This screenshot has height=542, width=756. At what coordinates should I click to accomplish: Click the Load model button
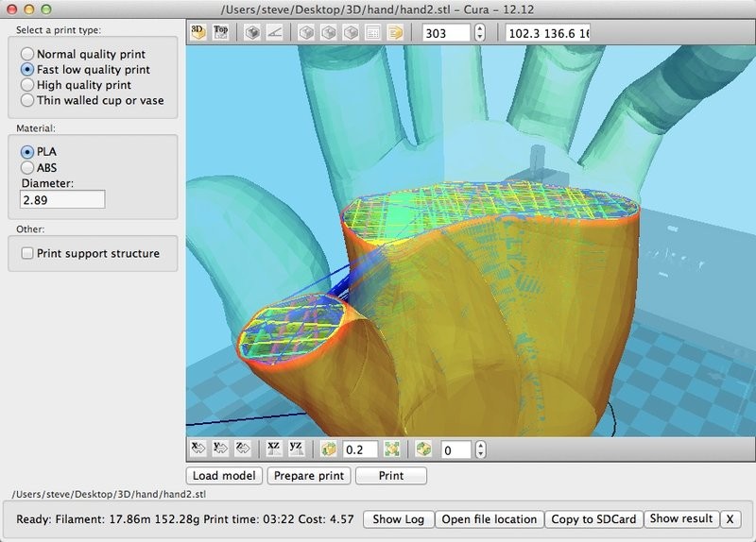[x=225, y=476]
